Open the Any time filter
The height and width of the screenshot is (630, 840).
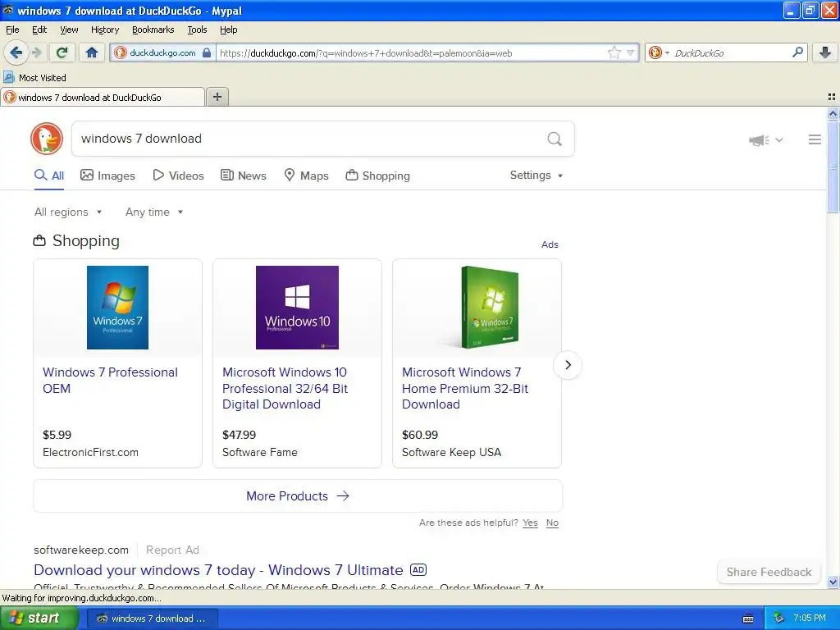coord(154,212)
